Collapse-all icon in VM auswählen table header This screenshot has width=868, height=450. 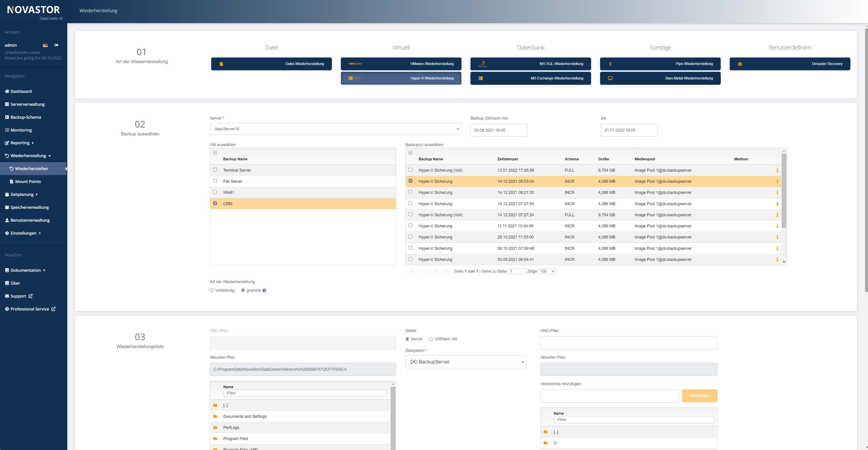pyautogui.click(x=215, y=153)
